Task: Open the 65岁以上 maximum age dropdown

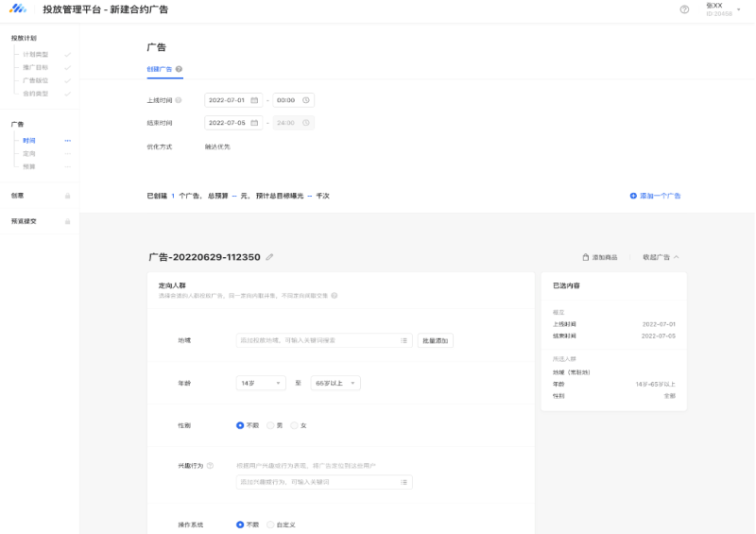Action: 335,383
